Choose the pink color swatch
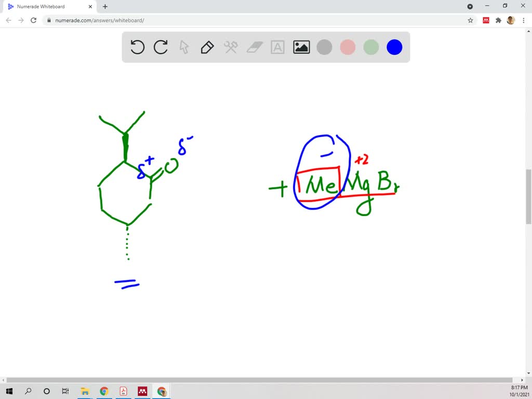Viewport: 532px width, 399px height. pos(348,47)
